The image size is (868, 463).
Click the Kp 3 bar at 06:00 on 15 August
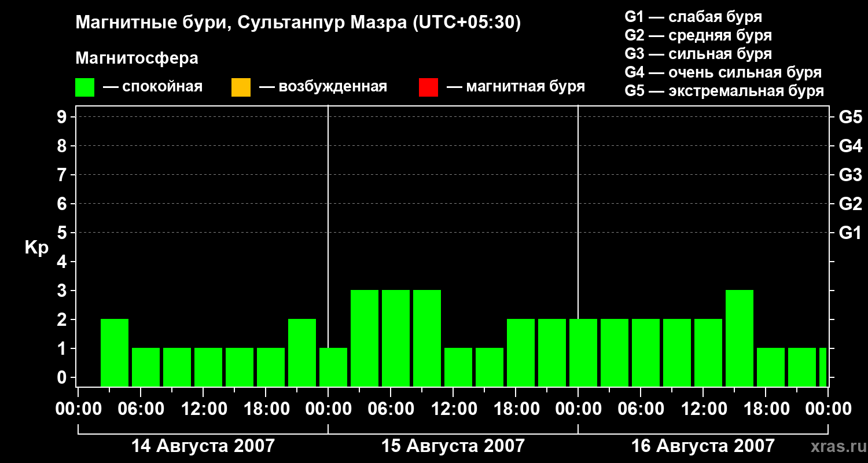[x=396, y=338]
